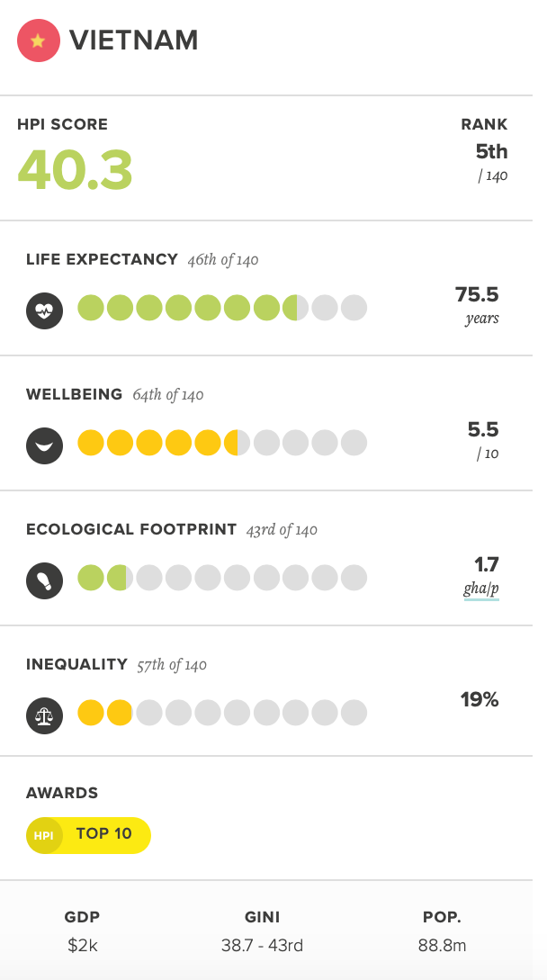Click the Ecological Footprint footstep icon
The width and height of the screenshot is (547, 980).
pyautogui.click(x=44, y=579)
